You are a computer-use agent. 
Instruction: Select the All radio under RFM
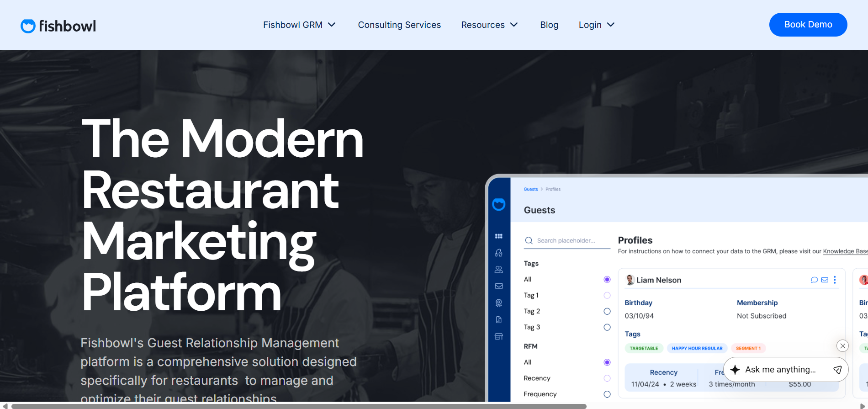tap(607, 362)
